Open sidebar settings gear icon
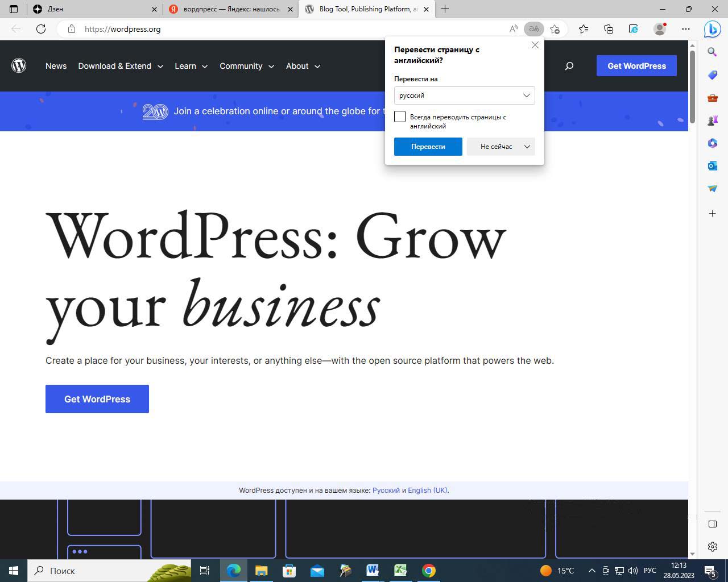Screen dimensions: 728x582 (x=712, y=547)
